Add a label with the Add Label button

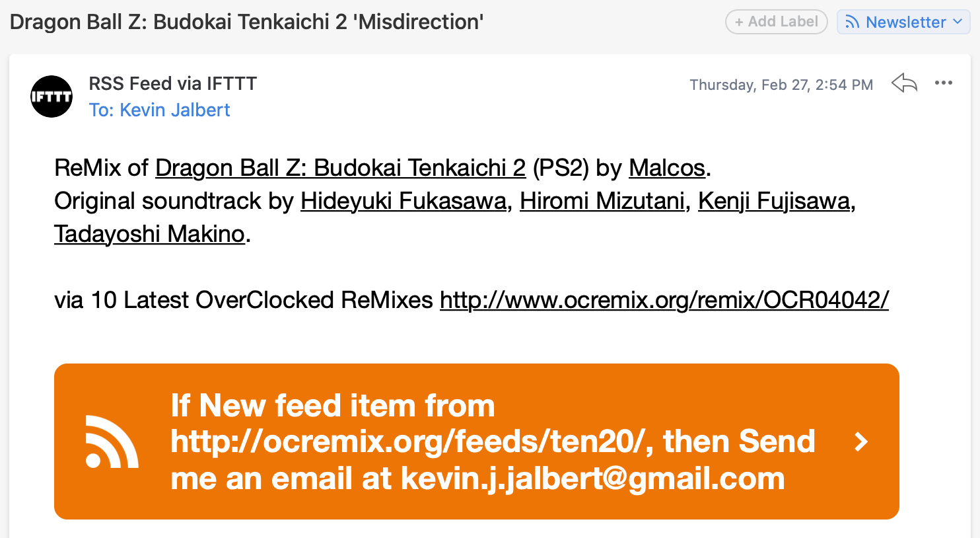coord(777,22)
